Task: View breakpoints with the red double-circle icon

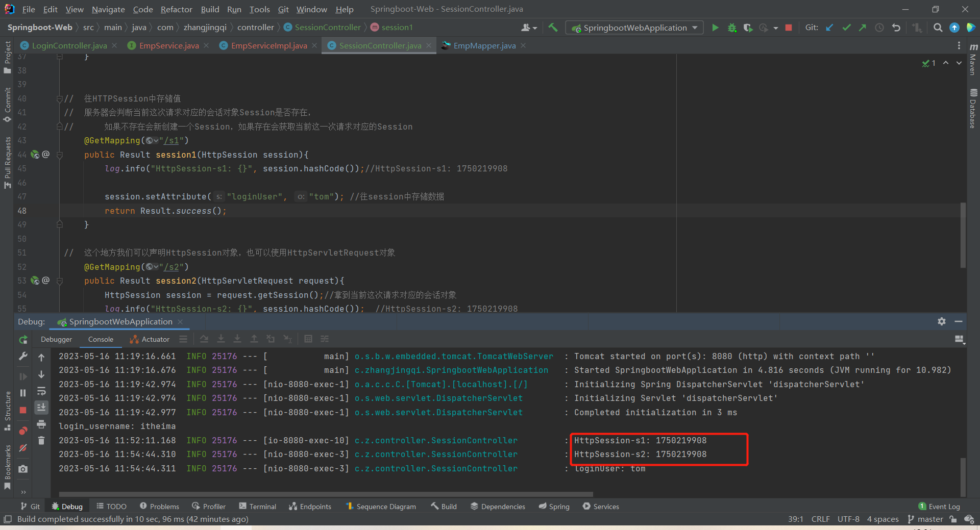Action: (23, 431)
